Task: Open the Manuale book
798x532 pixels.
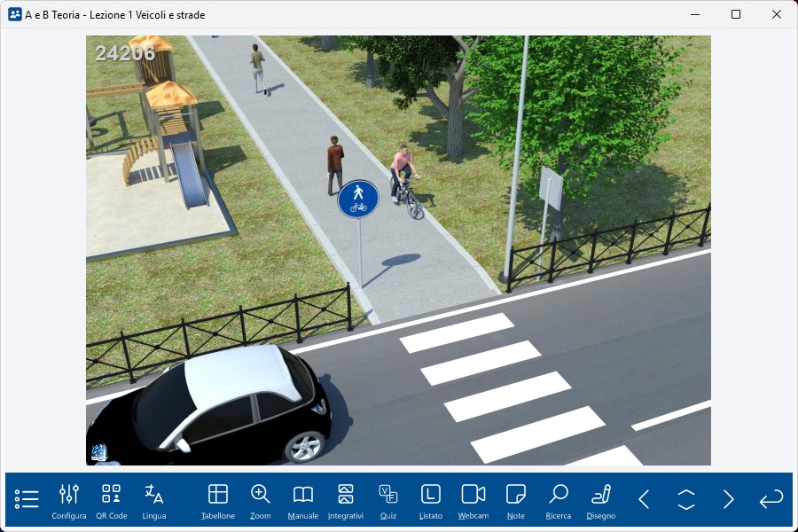Action: click(303, 500)
